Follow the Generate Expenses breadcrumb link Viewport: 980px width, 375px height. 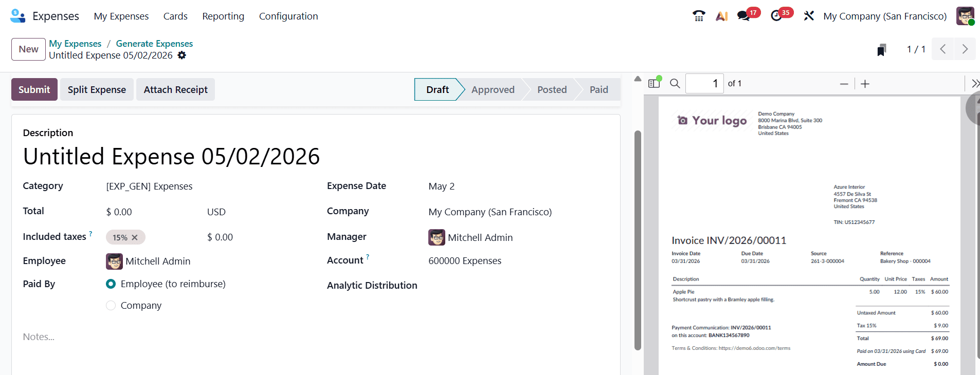[x=154, y=44]
